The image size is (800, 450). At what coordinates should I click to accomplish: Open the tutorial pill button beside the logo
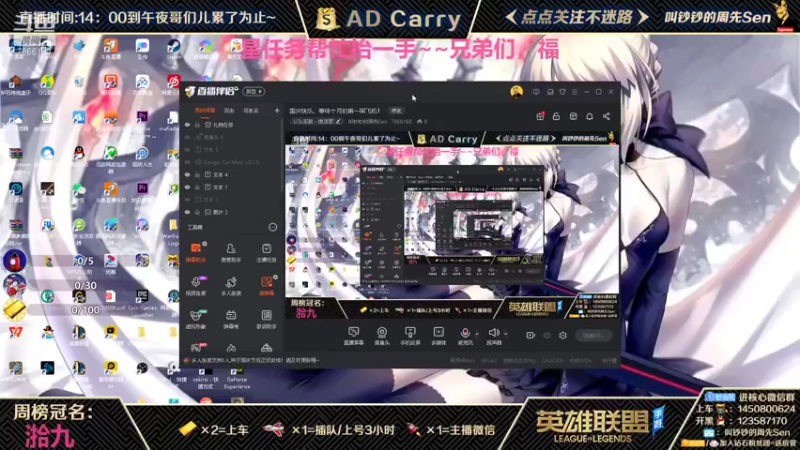254,91
